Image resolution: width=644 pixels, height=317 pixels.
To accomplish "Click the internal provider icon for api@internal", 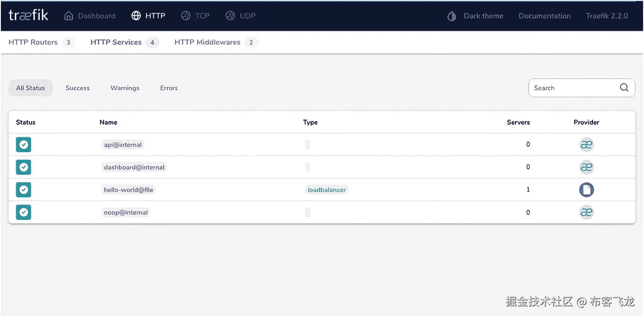I will tap(586, 145).
